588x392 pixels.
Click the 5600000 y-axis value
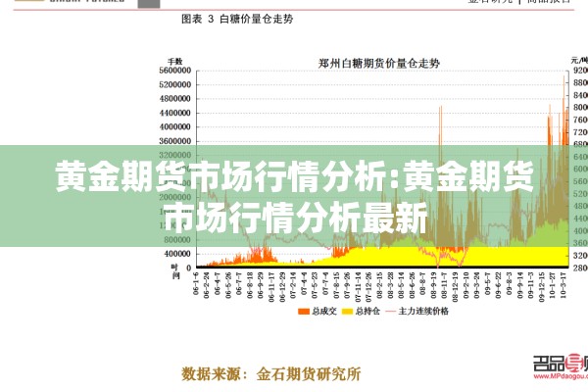(175, 71)
